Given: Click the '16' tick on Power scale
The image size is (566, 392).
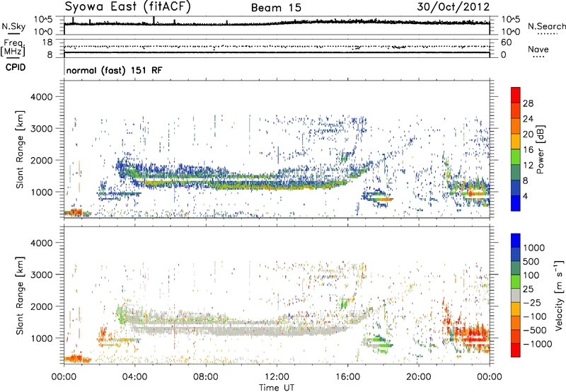Looking at the screenshot, I should pos(528,150).
